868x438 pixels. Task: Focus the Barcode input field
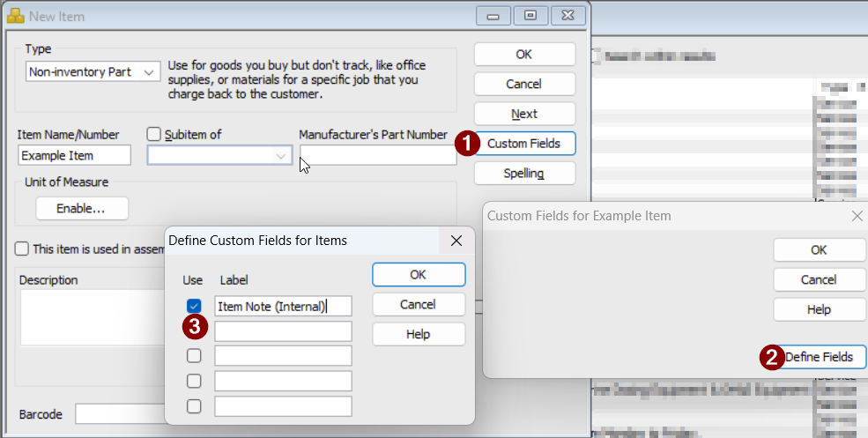point(120,414)
